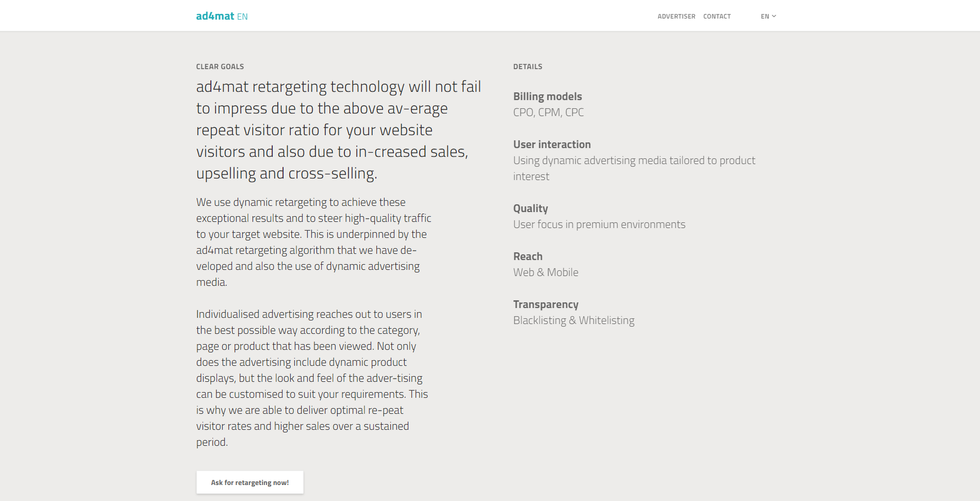Click the chevron next to EN
The image size is (980, 501).
[x=774, y=17]
